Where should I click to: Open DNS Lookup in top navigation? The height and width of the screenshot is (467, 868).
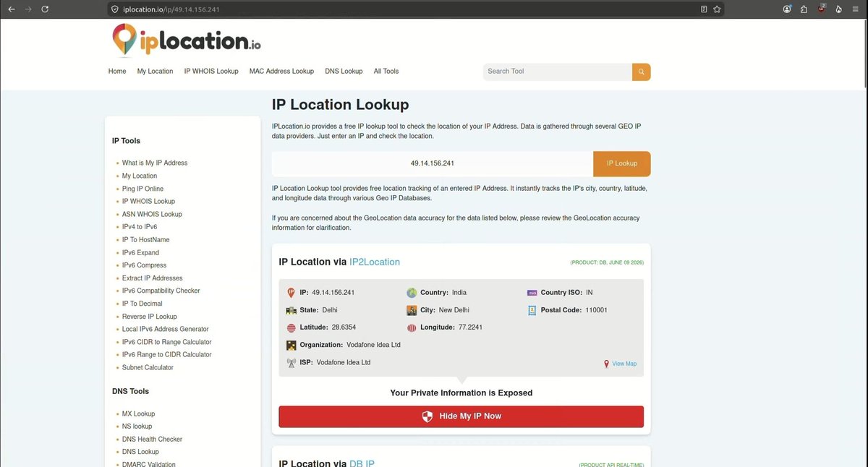(x=344, y=72)
